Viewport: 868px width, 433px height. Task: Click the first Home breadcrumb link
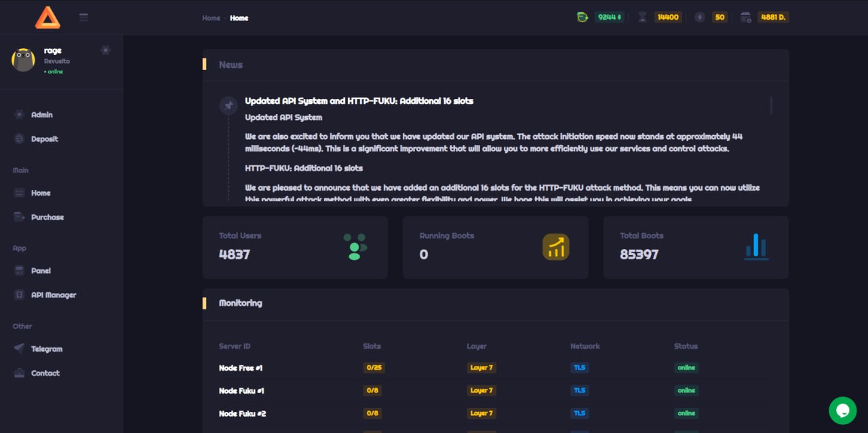tap(211, 18)
